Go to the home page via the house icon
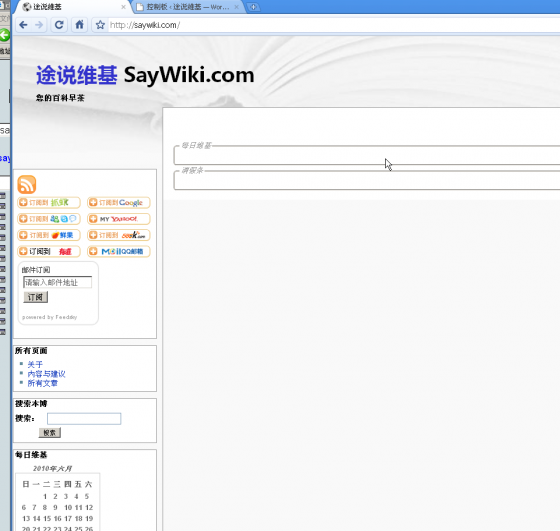Viewport: 560px width, 531px height. pos(79,25)
